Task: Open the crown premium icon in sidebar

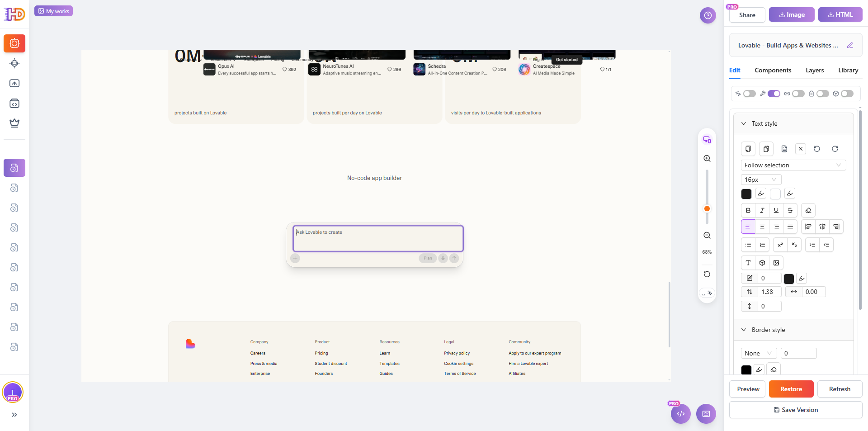Action: [x=14, y=123]
